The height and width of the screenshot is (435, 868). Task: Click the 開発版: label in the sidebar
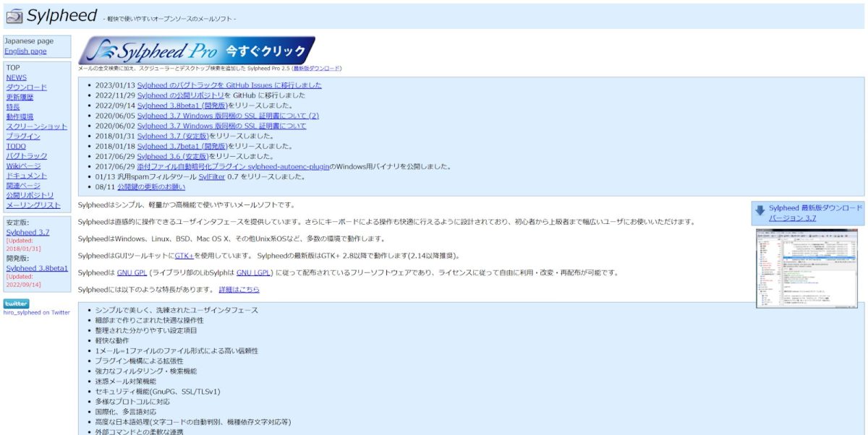pos(17,258)
